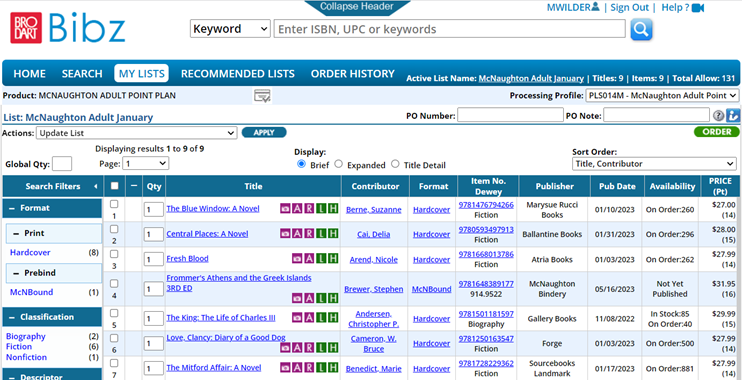Click the L icon for The King row
The width and height of the screenshot is (742, 380).
pyautogui.click(x=321, y=318)
